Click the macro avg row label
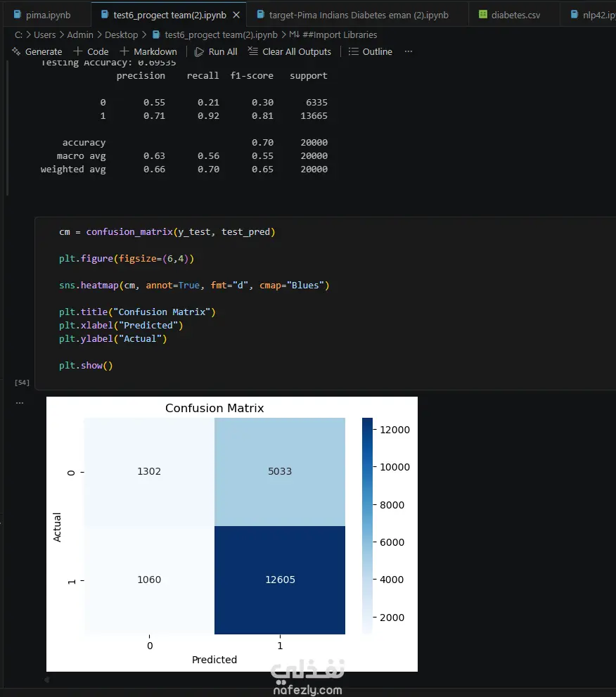The height and width of the screenshot is (697, 616). click(82, 156)
